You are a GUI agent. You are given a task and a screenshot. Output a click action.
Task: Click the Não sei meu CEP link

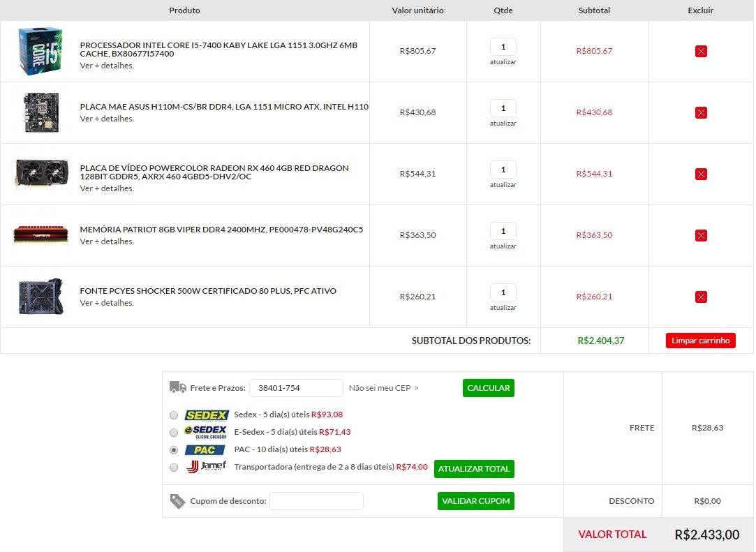point(384,388)
